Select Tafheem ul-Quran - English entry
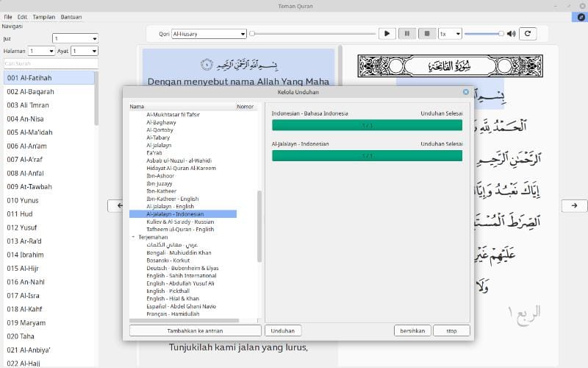588x368 pixels. [x=180, y=230]
